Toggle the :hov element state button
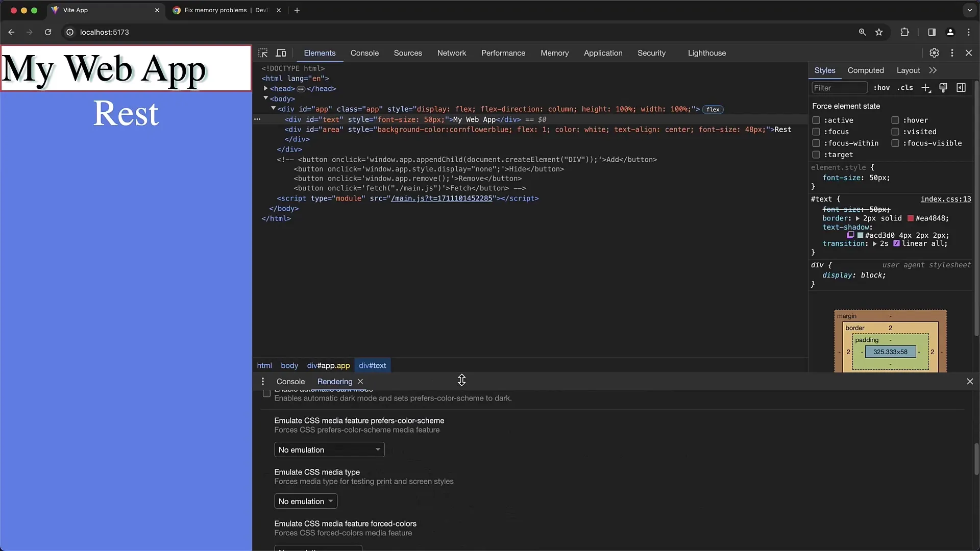Image resolution: width=980 pixels, height=551 pixels. pyautogui.click(x=881, y=88)
